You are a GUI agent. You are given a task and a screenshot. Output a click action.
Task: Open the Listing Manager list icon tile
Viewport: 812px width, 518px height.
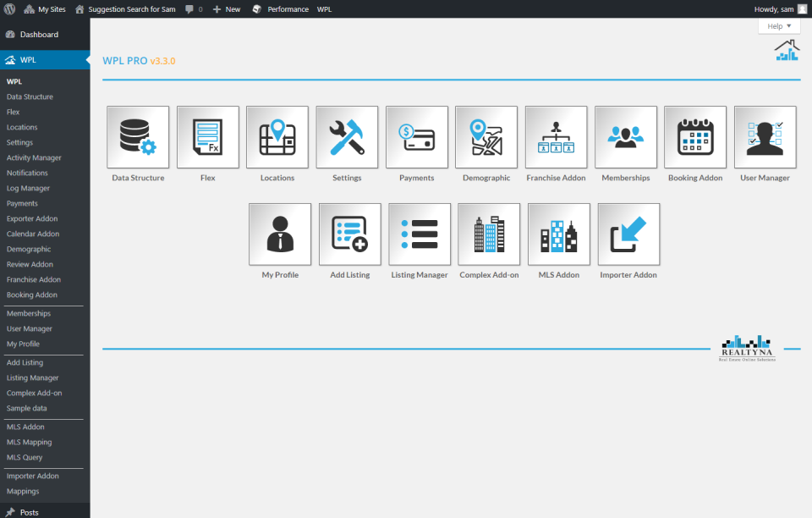pos(420,234)
